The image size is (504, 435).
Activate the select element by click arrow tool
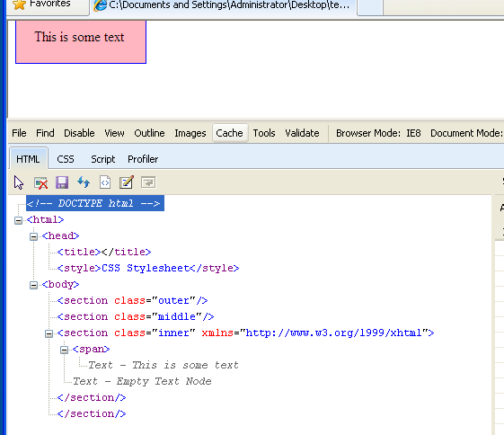19,182
